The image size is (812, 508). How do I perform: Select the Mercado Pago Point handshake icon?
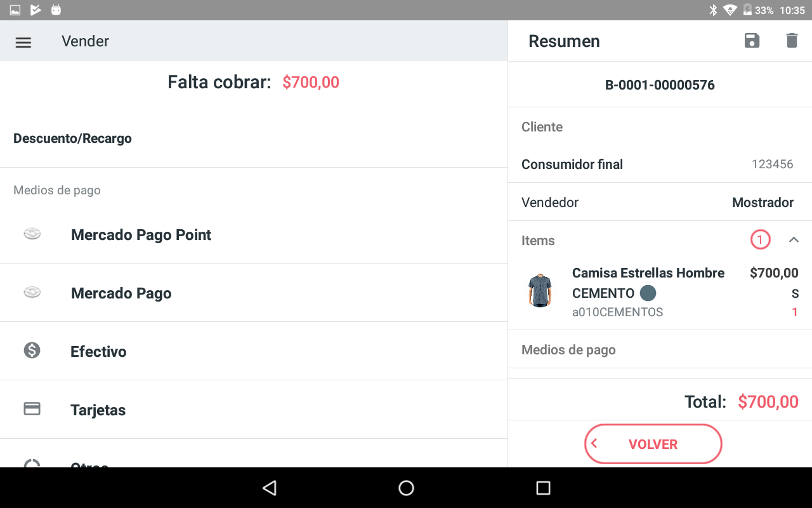[32, 234]
